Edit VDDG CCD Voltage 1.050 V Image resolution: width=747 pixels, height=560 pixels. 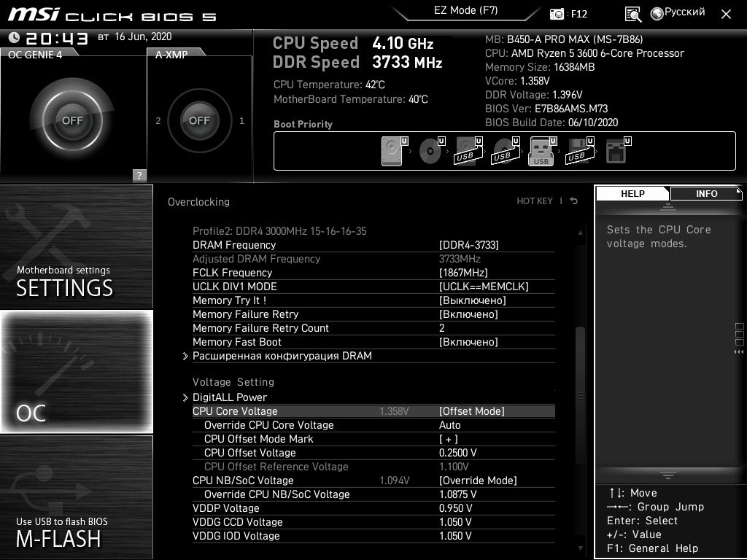[373, 521]
